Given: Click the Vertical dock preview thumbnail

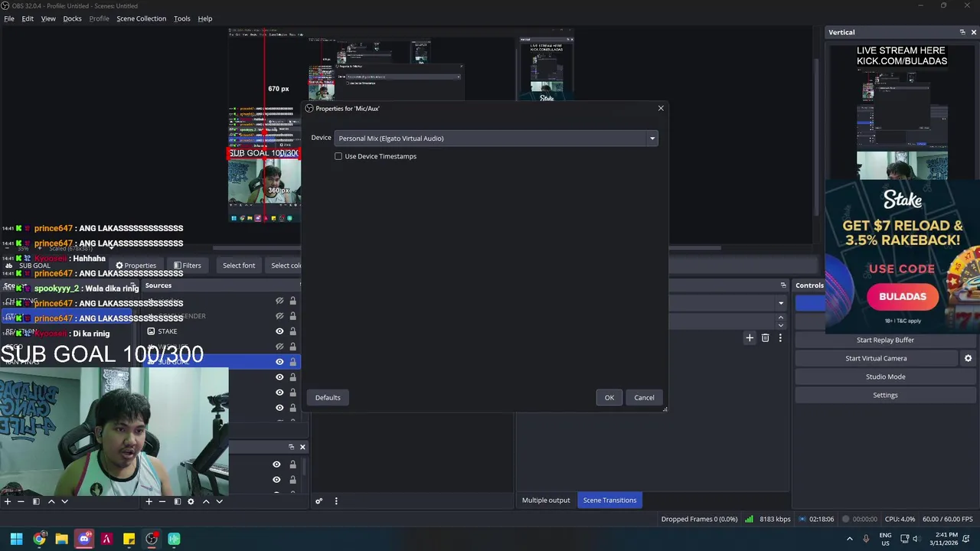Looking at the screenshot, I should 902,113.
